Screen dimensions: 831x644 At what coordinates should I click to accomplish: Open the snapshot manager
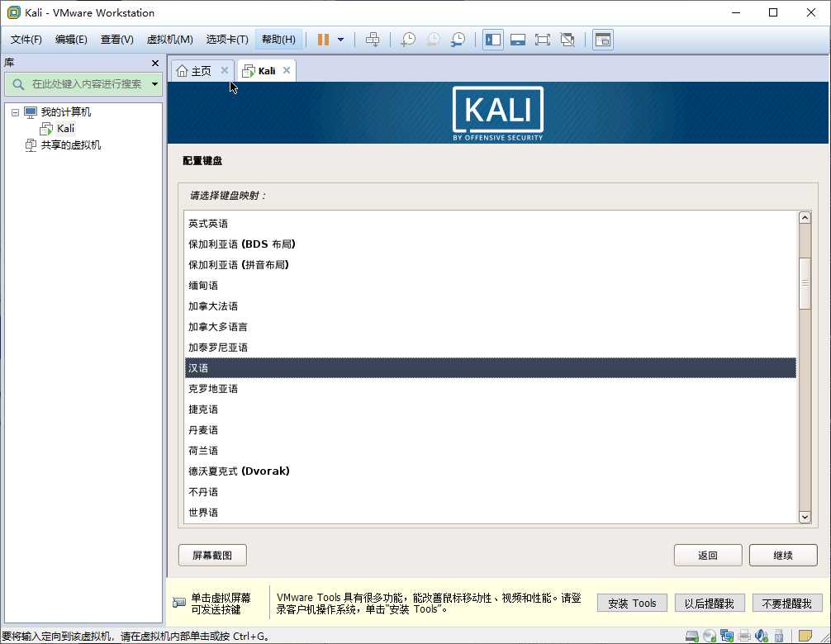(458, 40)
